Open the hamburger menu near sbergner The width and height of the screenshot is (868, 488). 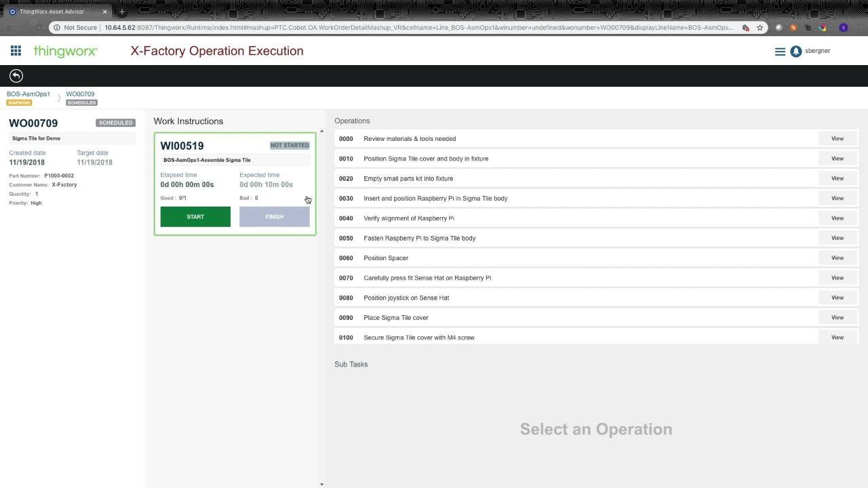point(780,52)
